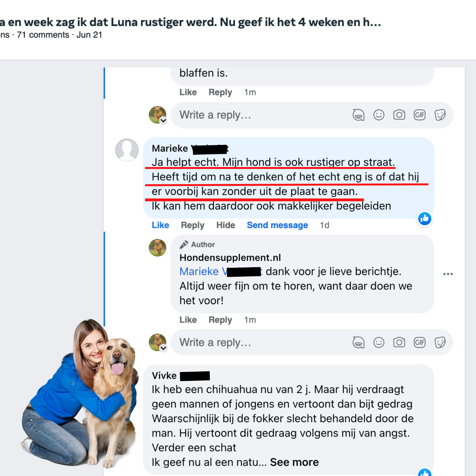Switch commenting profile in lower reply avatar
Screen dimensions: 476x476
click(163, 348)
